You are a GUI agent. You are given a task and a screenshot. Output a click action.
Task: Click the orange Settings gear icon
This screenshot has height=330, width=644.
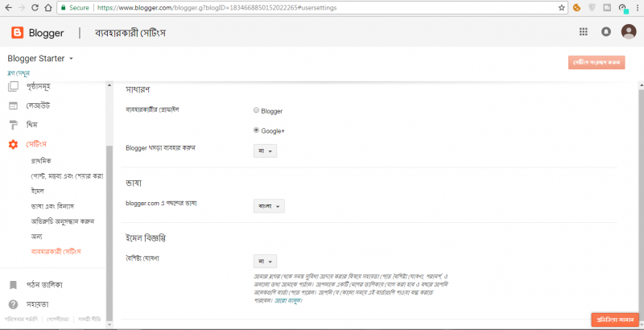13,144
